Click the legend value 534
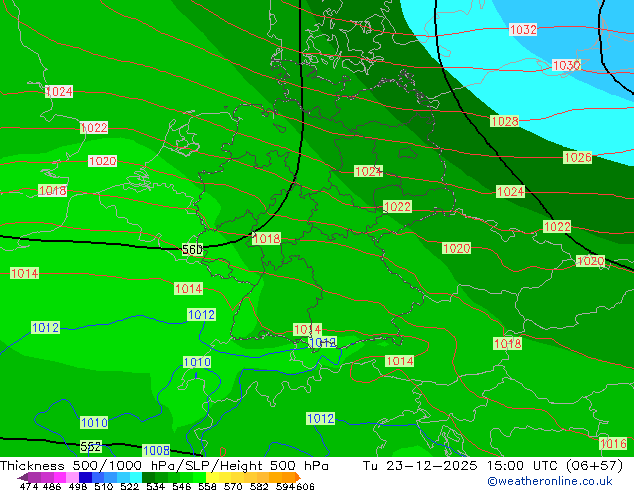 (155, 486)
